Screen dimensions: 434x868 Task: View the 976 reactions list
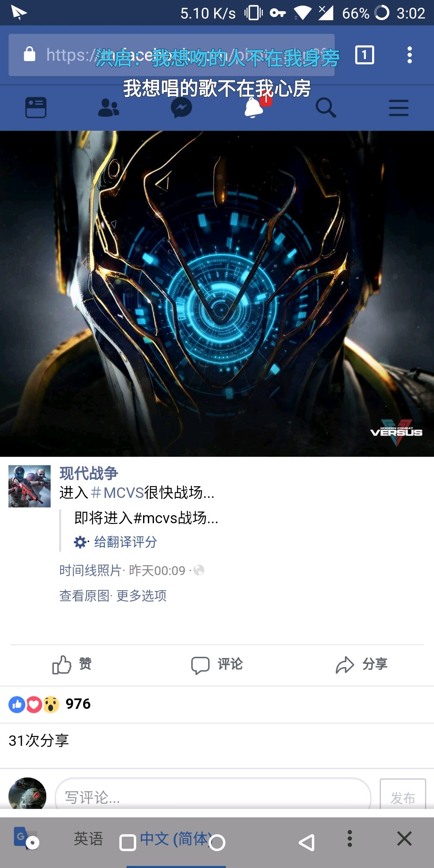tap(50, 704)
